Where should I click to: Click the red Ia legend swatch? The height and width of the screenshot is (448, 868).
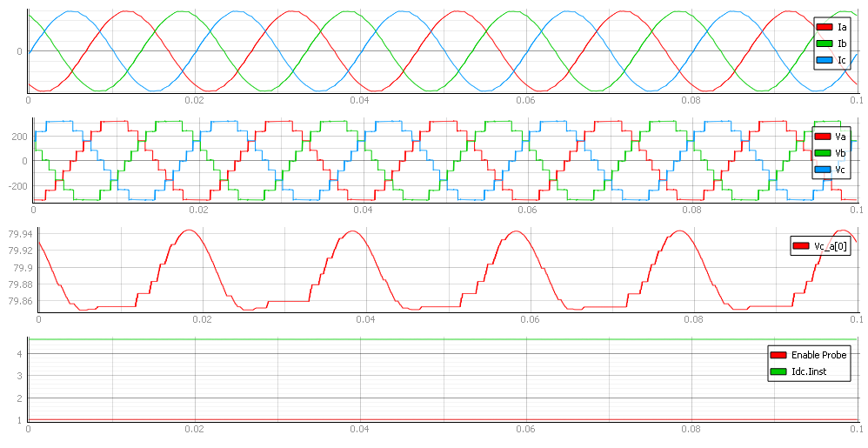[825, 28]
